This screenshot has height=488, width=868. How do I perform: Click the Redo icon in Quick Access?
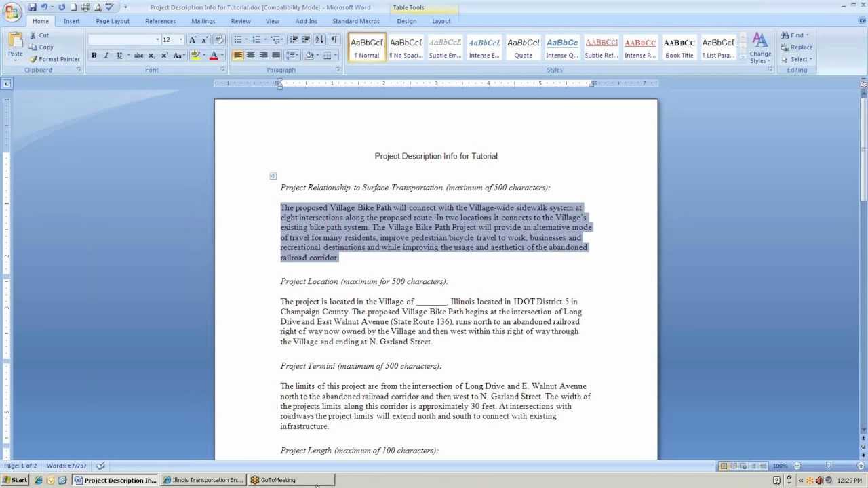(x=62, y=7)
